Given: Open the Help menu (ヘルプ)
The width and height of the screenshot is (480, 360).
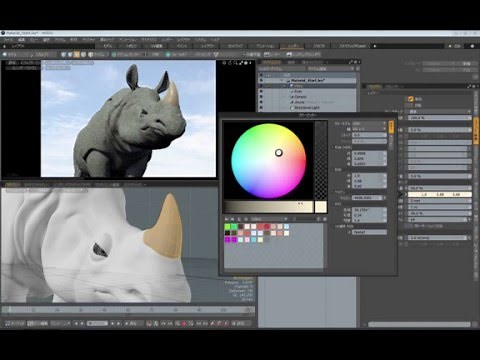Looking at the screenshot, I should pyautogui.click(x=216, y=40).
